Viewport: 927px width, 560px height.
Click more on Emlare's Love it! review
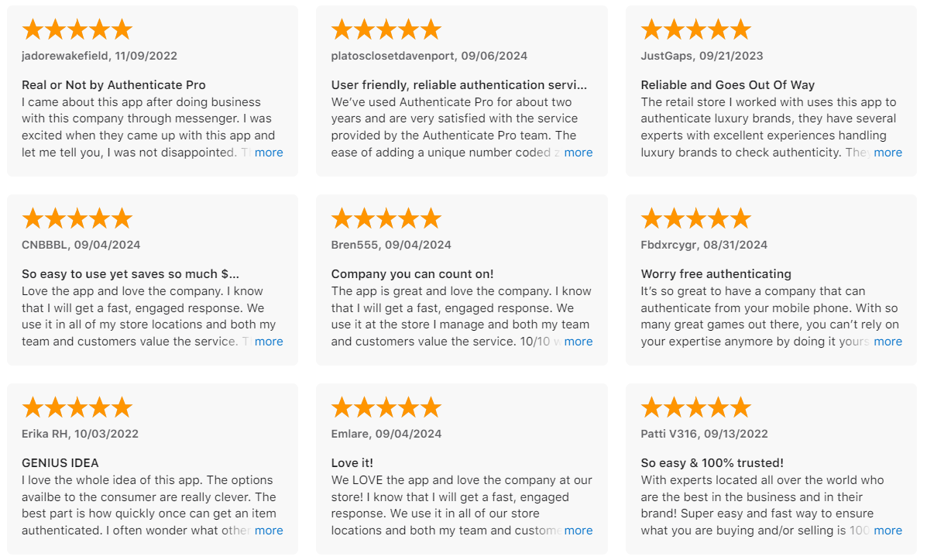579,531
